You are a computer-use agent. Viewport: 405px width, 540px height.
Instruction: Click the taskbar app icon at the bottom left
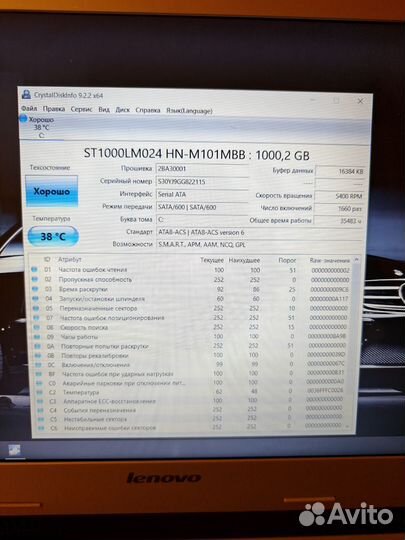[14, 450]
